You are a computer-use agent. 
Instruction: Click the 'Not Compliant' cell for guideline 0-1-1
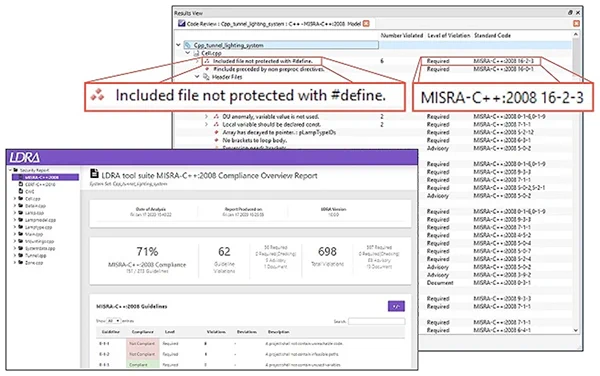tap(142, 343)
